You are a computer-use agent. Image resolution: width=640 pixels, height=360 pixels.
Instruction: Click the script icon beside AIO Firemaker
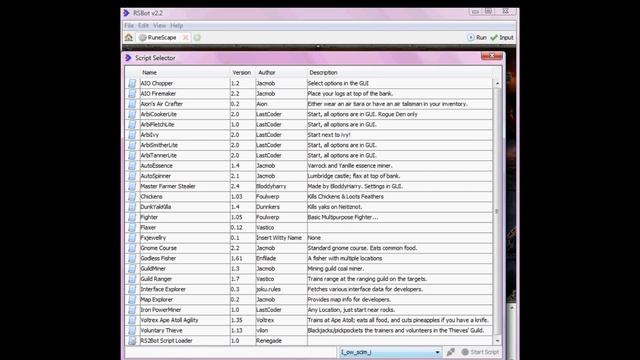(x=132, y=93)
